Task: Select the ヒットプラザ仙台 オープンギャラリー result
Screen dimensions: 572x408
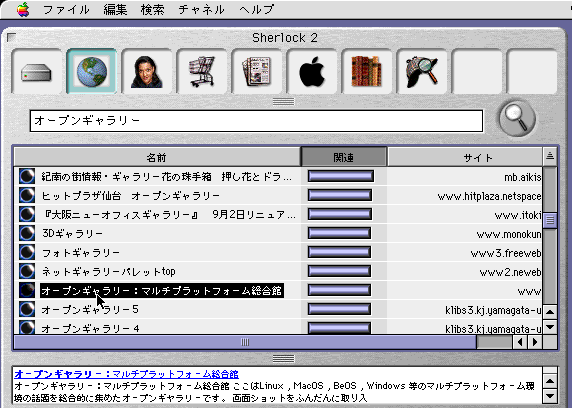Action: [x=131, y=196]
